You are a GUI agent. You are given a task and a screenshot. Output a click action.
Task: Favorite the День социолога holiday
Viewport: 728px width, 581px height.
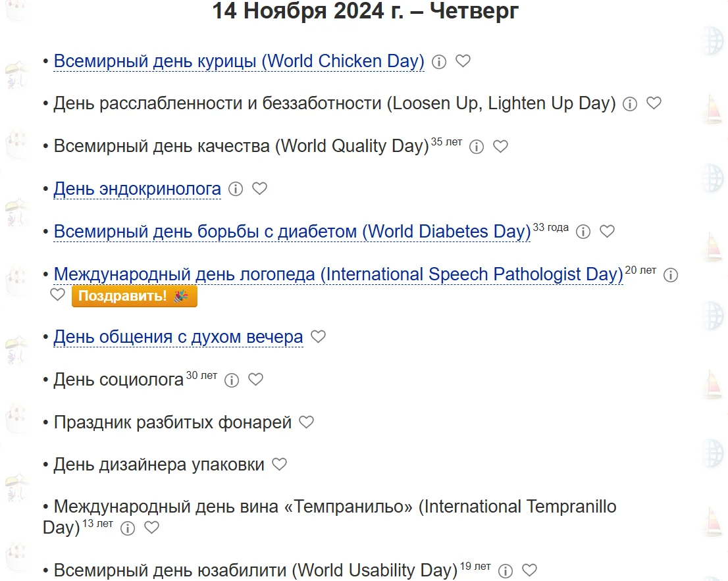[x=255, y=380]
